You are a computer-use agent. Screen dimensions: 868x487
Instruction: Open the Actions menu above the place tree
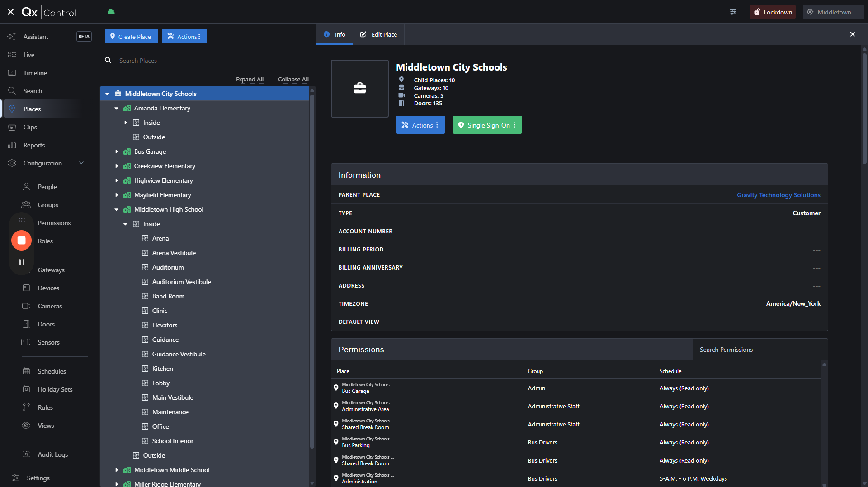click(x=184, y=37)
